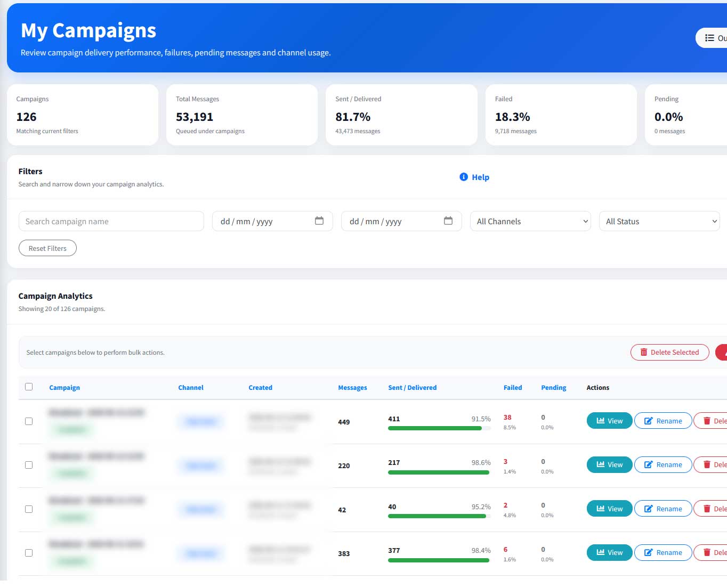Image resolution: width=727 pixels, height=588 pixels.
Task: Open the All Channels dropdown
Action: pyautogui.click(x=530, y=221)
